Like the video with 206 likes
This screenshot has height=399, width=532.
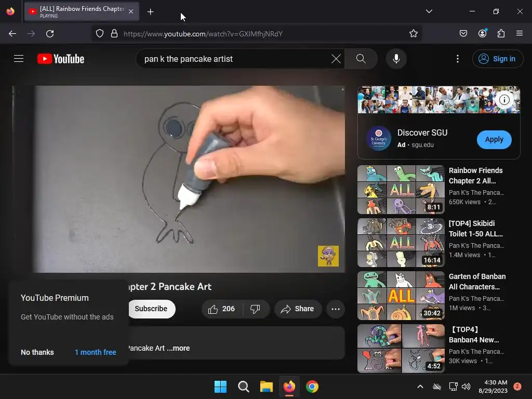[222, 309]
